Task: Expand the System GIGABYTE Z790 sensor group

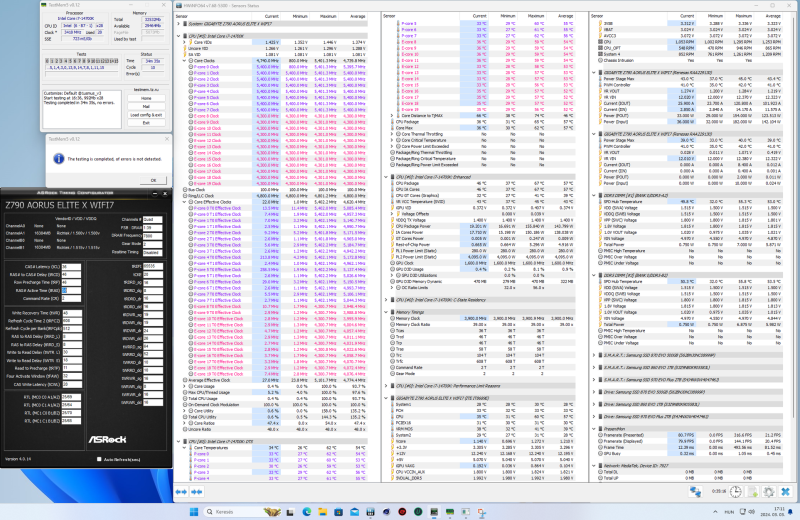Action: pos(179,23)
